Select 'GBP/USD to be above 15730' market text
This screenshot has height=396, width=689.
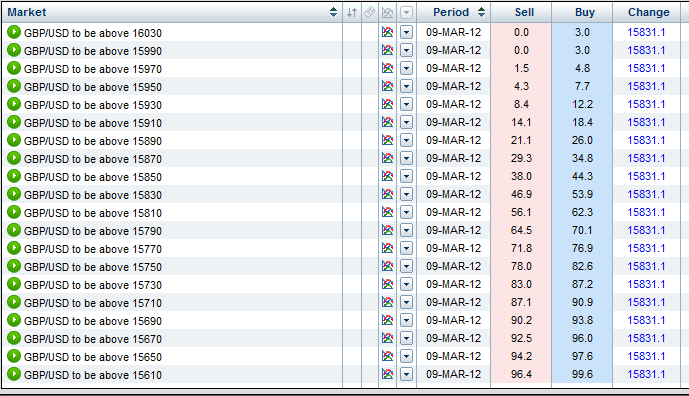coord(93,285)
